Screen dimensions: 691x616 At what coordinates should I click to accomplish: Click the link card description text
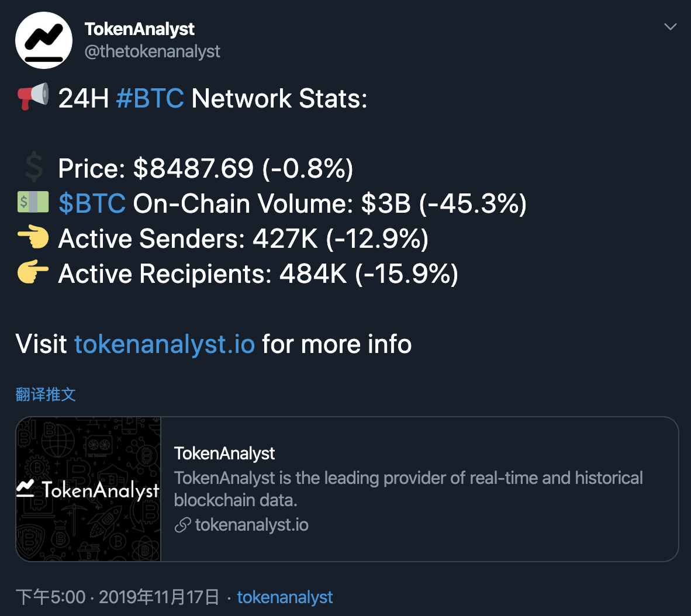(408, 489)
